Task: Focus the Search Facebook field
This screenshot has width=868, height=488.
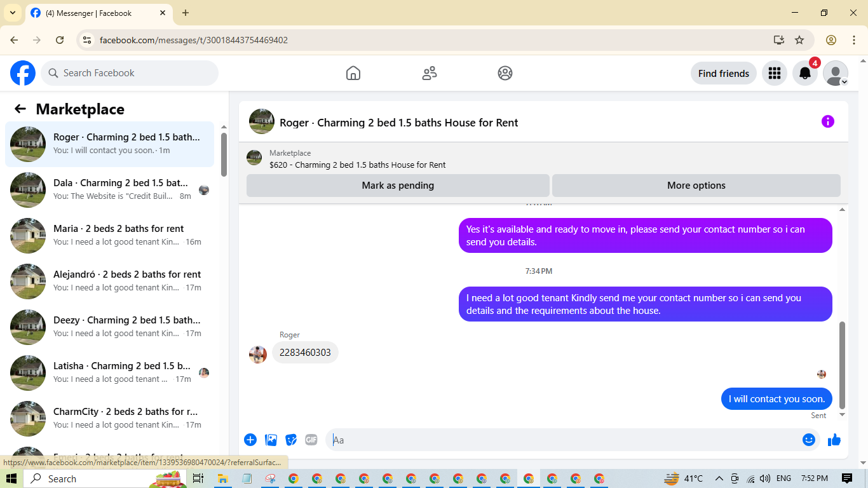Action: [130, 73]
